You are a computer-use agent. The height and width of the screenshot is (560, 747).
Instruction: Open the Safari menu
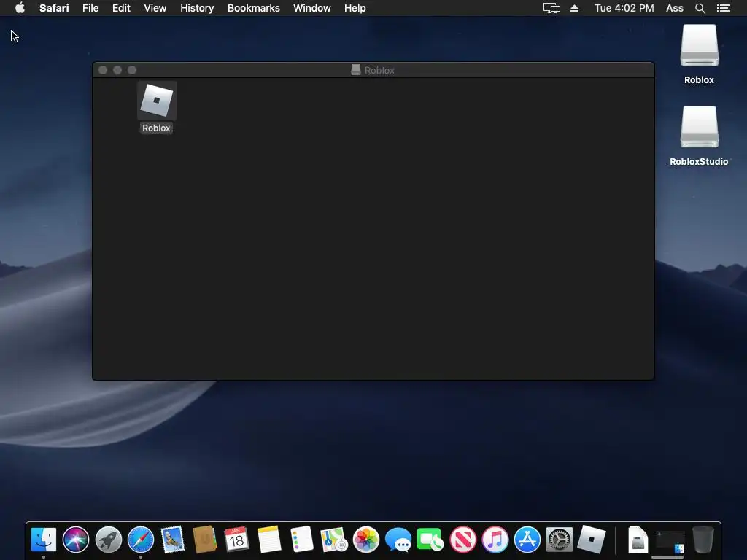[x=54, y=8]
